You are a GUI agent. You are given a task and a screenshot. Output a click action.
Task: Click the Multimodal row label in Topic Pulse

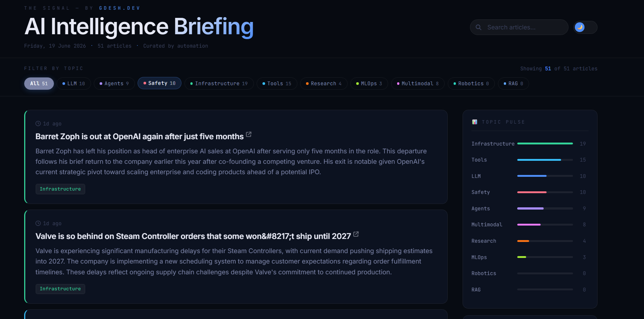[x=487, y=224]
